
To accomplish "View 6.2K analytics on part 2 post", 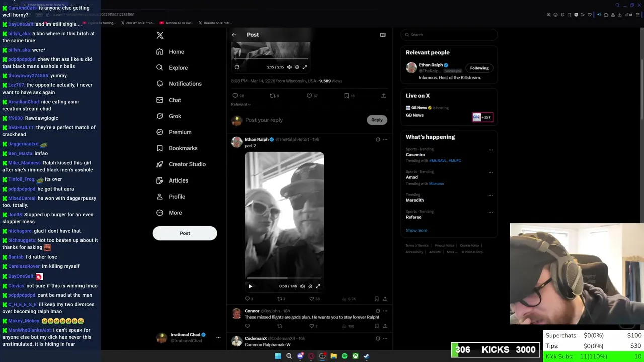I will click(x=349, y=299).
